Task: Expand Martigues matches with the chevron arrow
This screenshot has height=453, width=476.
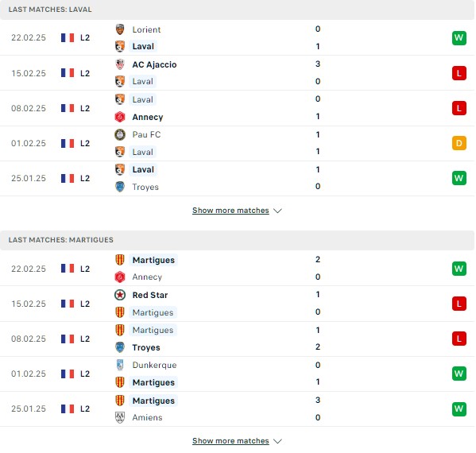Action: [278, 441]
